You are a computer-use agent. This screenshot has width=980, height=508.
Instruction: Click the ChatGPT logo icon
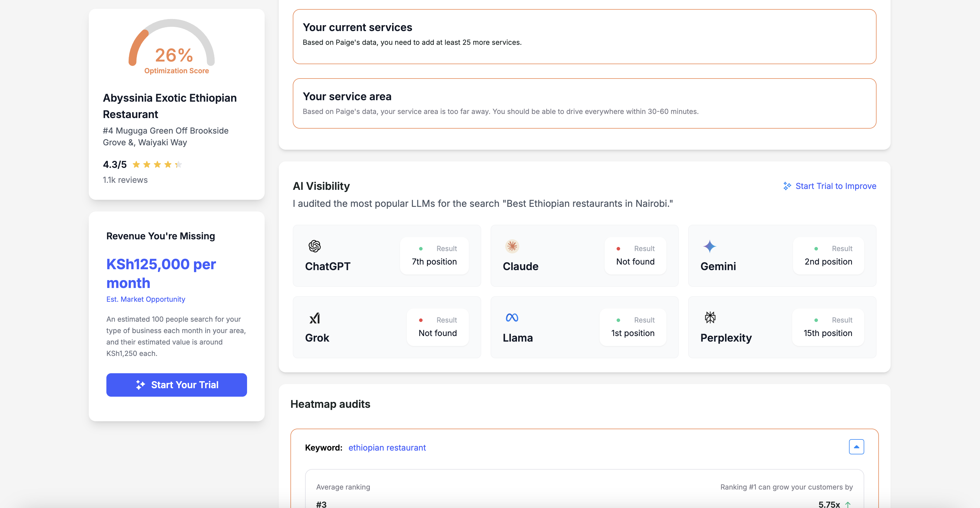[x=314, y=246]
